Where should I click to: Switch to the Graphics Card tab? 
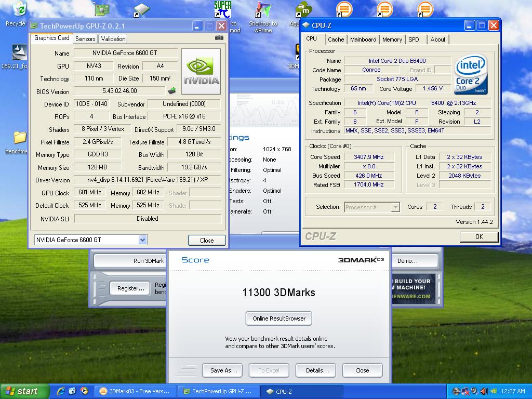[52, 38]
